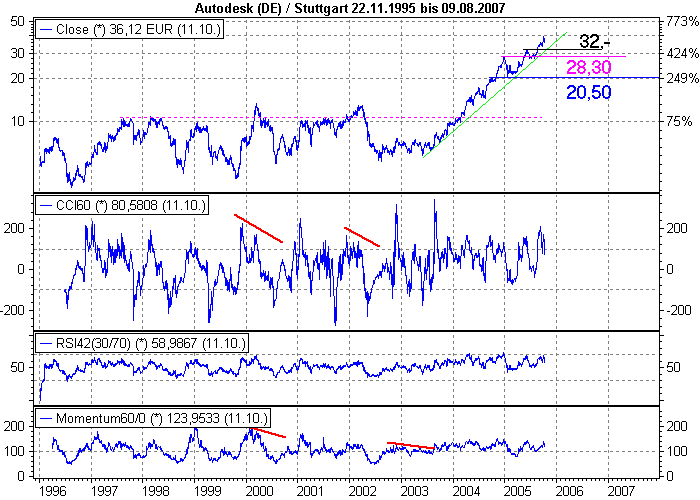Click the magenta '28,30' price annotation
The image size is (700, 500).
(588, 67)
